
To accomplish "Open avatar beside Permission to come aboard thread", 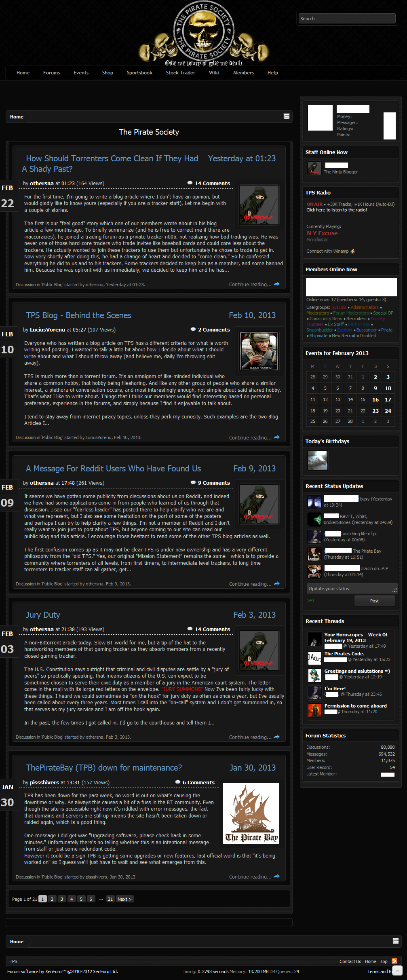I will (x=314, y=710).
